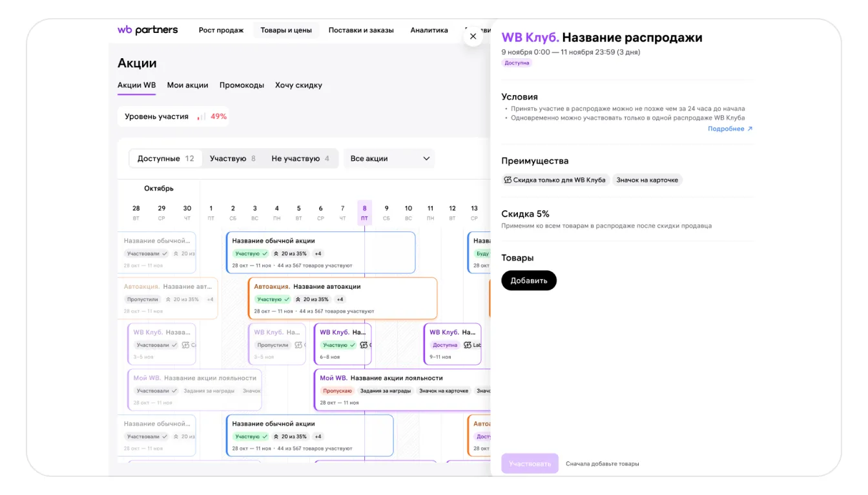Select the 9 СБ date in the calendar
This screenshot has width=868, height=495.
point(386,212)
